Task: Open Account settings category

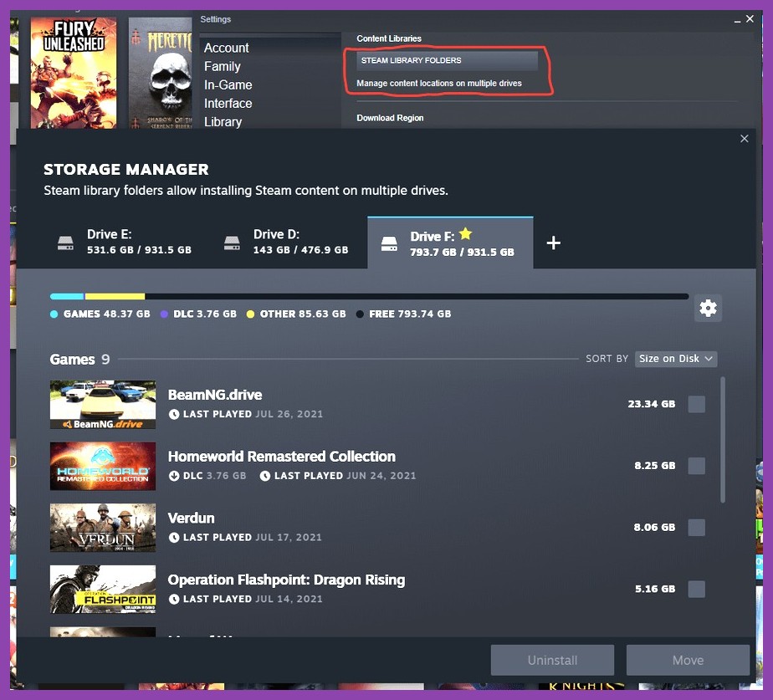Action: 226,48
